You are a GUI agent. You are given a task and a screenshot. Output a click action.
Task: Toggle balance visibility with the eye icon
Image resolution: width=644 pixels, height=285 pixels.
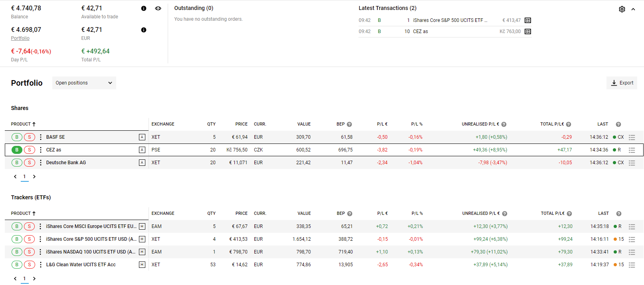(158, 8)
